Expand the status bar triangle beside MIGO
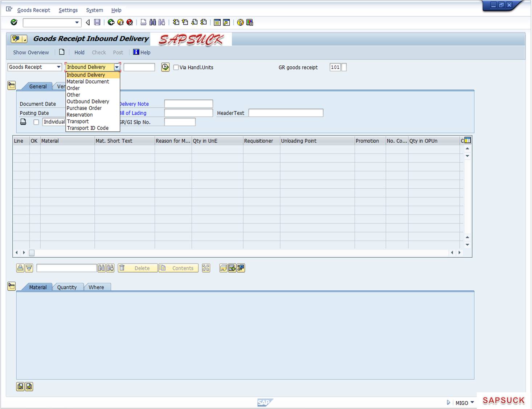The height and width of the screenshot is (409, 532). click(449, 402)
